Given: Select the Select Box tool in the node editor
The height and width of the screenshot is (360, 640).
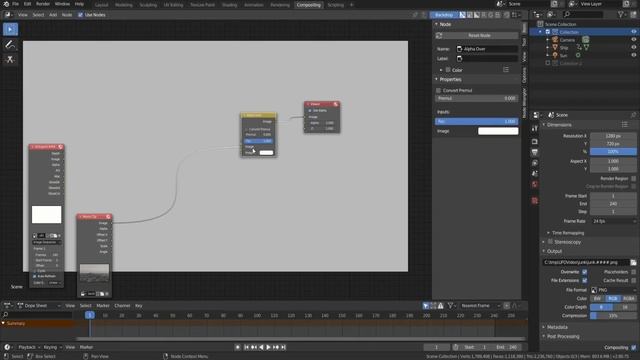Looking at the screenshot, I should tap(10, 29).
